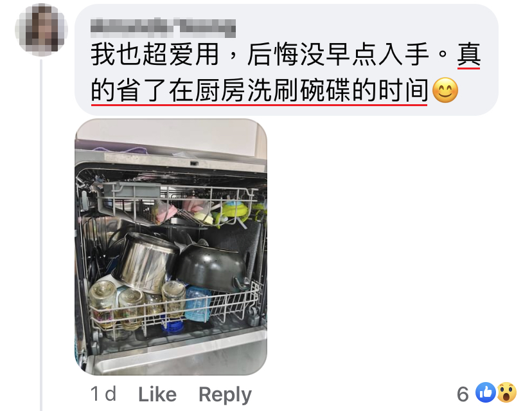
Task: Click the phrase 后悔没早点入手 in comment
Action: click(338, 54)
